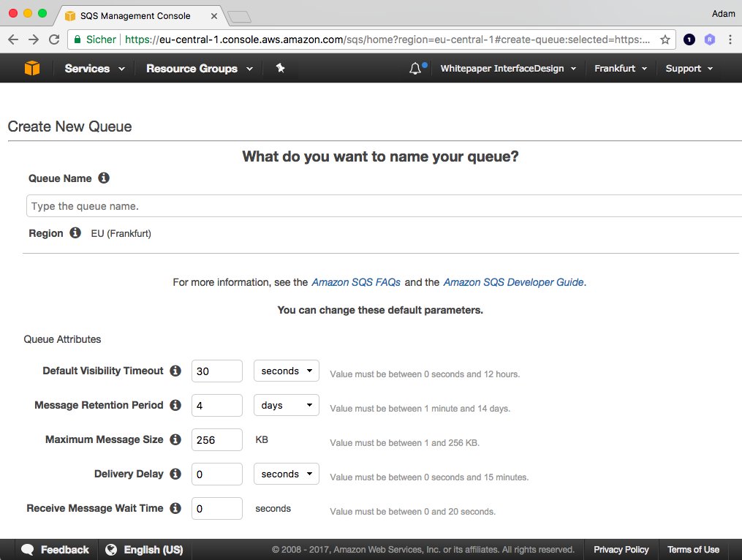Show info for Delivery Delay
This screenshot has height=560, width=742.
[x=175, y=474]
